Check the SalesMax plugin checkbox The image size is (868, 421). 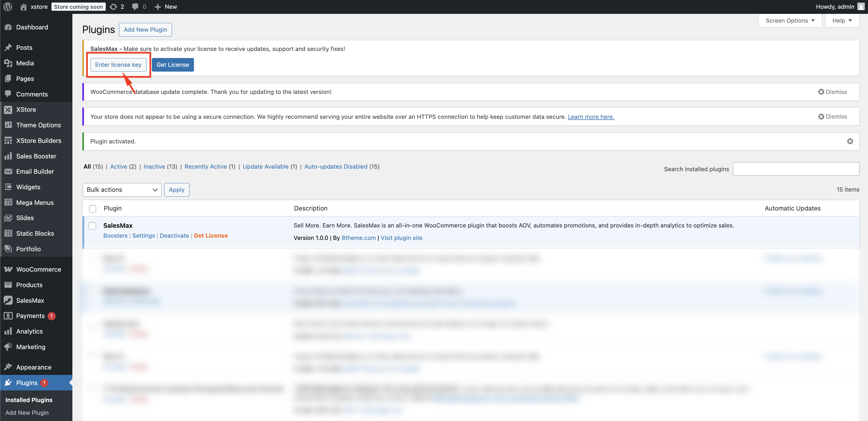click(93, 225)
